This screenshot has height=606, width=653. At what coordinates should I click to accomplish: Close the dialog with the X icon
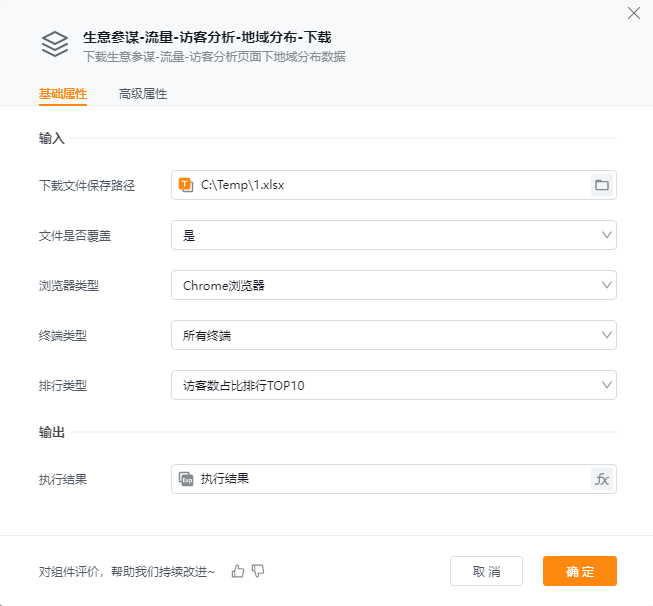[633, 14]
